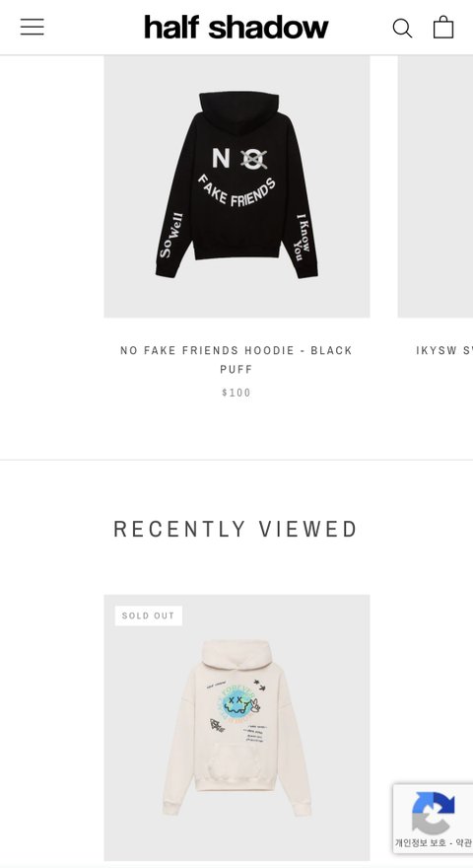Go to the half shadow logo homepage
This screenshot has height=868, width=473.
(x=236, y=28)
